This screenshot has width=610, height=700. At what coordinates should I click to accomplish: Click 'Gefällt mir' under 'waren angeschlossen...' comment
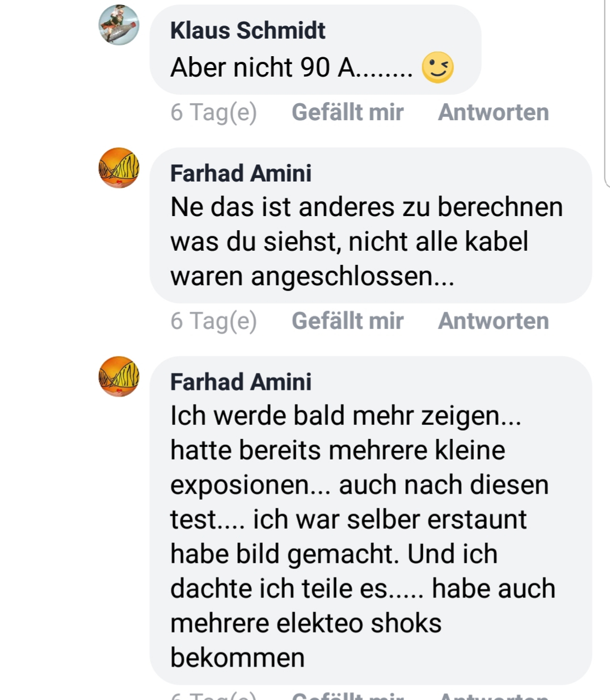[x=347, y=321]
